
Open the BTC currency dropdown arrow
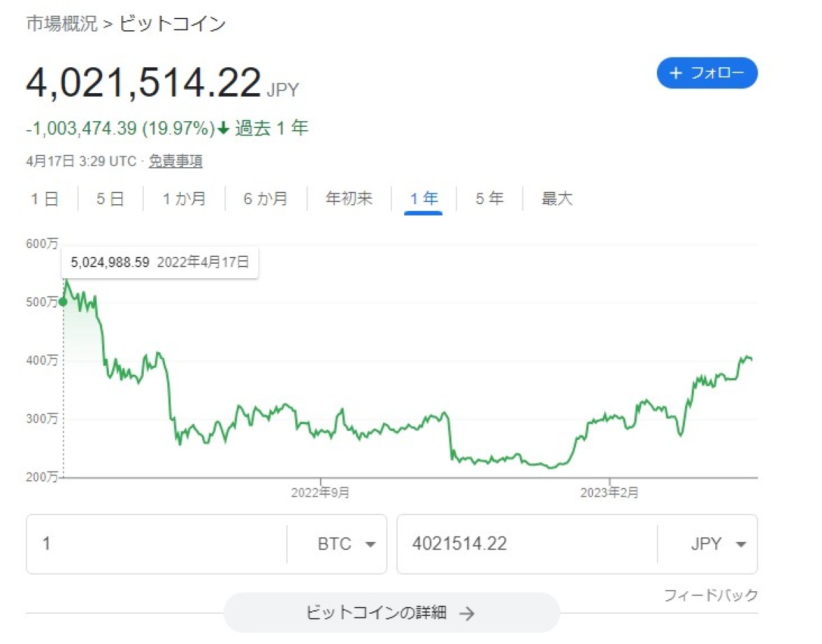(371, 545)
